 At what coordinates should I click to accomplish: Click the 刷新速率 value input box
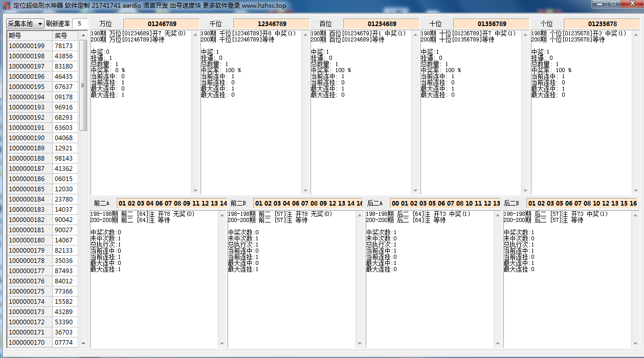tap(80, 24)
